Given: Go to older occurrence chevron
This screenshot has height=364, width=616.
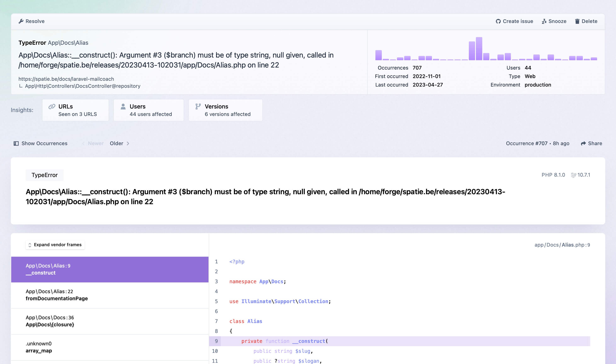Looking at the screenshot, I should click(128, 143).
